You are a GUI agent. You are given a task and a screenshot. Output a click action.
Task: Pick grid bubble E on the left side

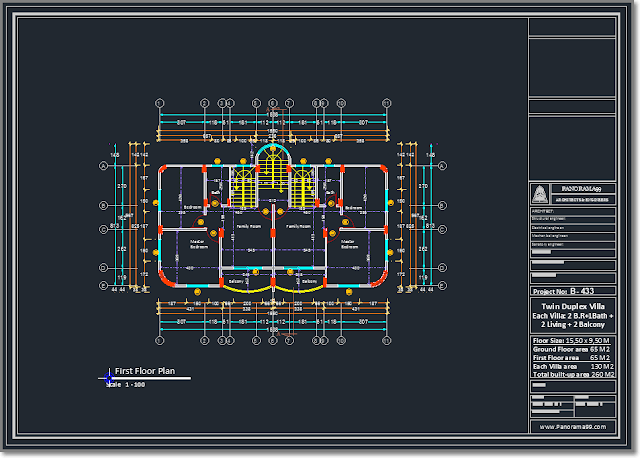point(103,286)
